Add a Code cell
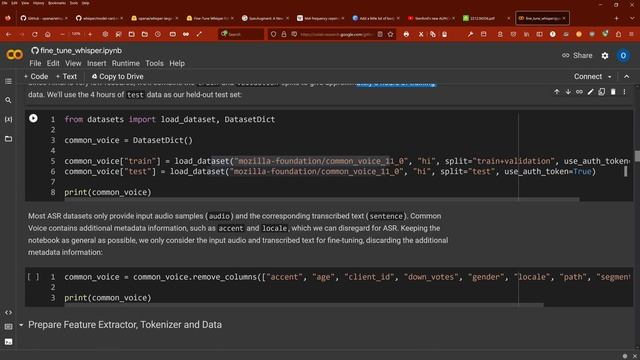Viewport: 640px width, 360px height. coord(36,76)
